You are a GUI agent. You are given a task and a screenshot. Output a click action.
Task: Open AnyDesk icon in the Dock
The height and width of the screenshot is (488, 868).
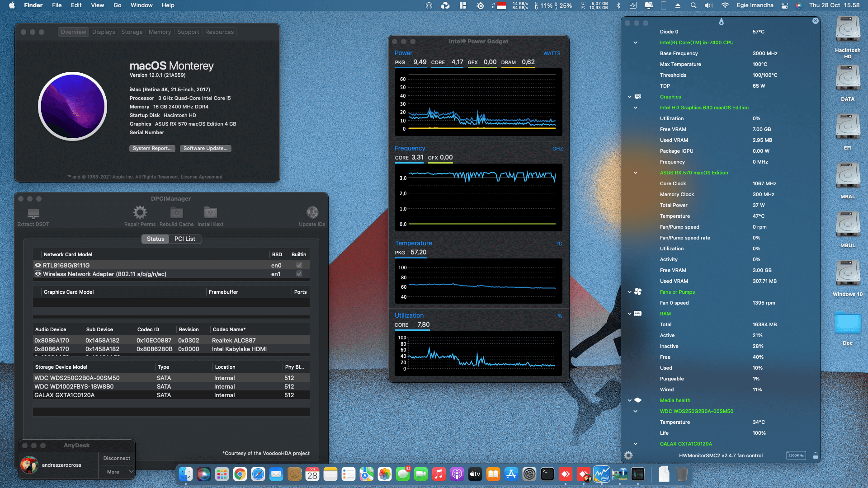[566, 474]
